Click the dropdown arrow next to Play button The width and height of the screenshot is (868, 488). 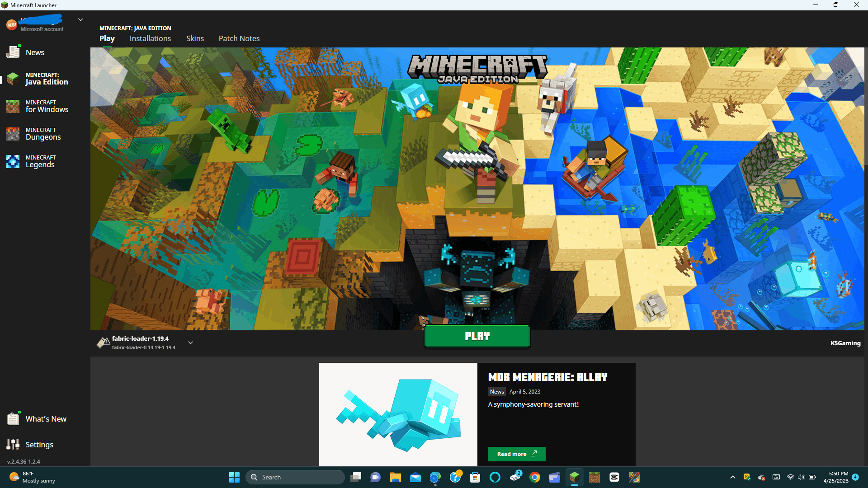pos(191,342)
